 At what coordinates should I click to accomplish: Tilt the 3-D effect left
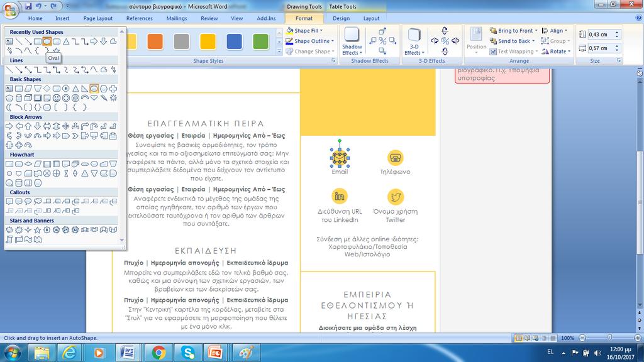tap(435, 41)
